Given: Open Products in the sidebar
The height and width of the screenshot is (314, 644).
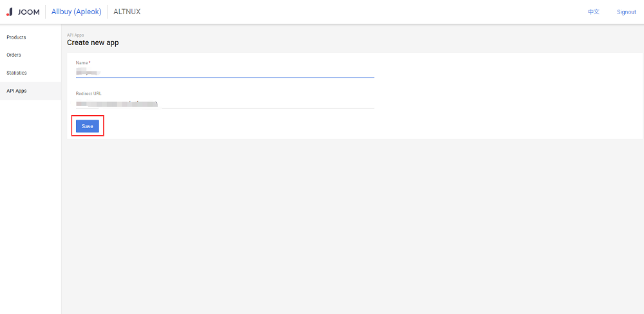Looking at the screenshot, I should (x=16, y=37).
